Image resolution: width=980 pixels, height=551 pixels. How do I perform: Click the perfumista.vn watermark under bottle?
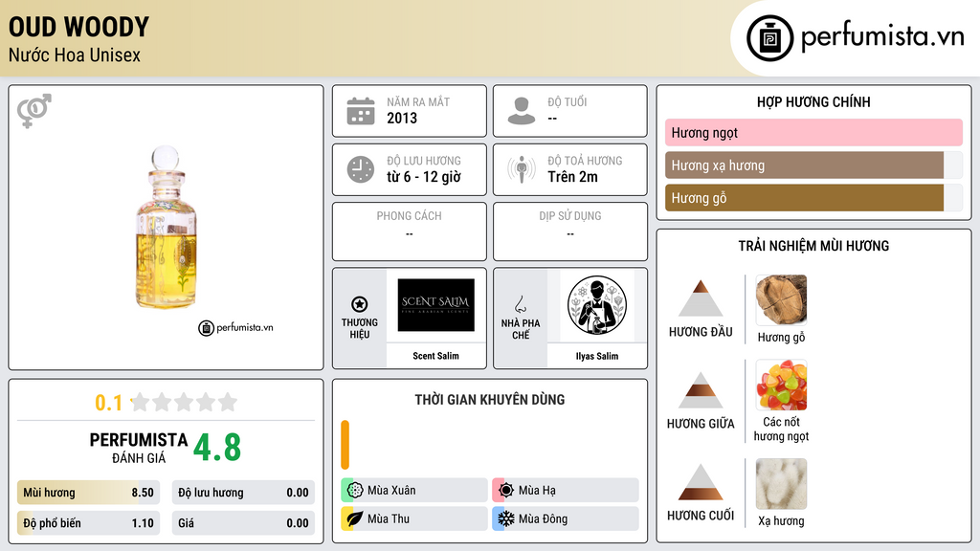tap(235, 327)
